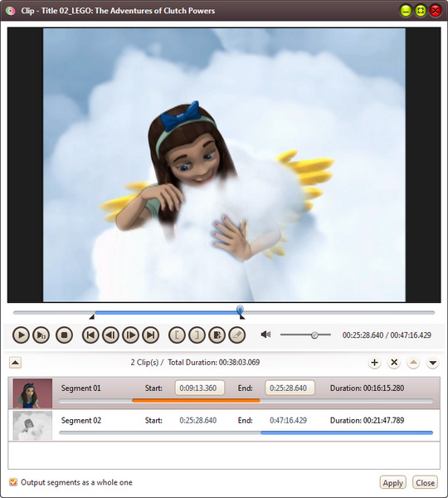Click the right trim marker on the timeline

(242, 317)
